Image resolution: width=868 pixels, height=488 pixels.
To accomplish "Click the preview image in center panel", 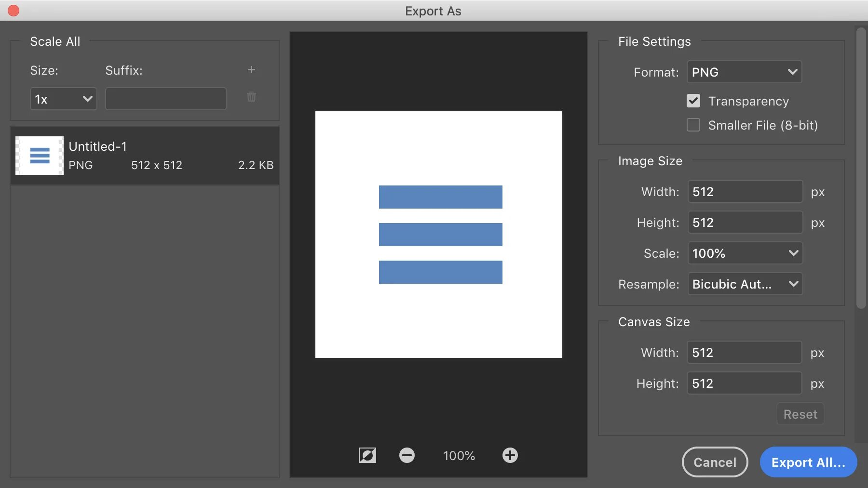I will click(x=439, y=235).
